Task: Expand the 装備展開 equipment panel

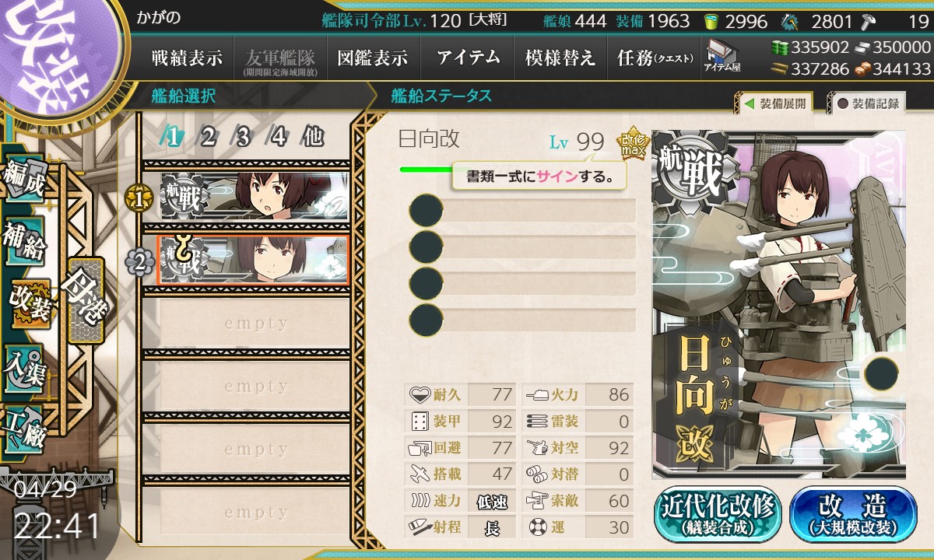Action: coord(774,103)
